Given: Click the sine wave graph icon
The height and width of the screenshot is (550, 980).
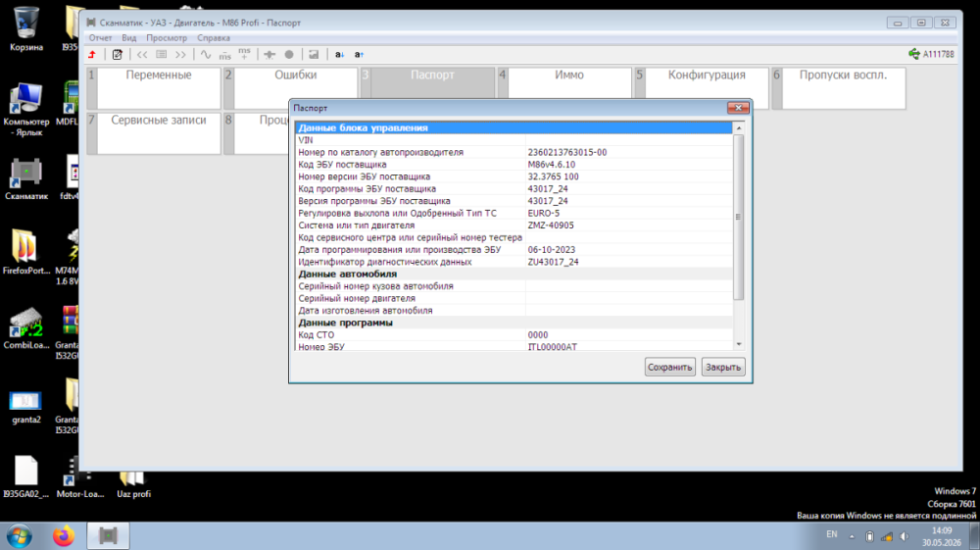Looking at the screenshot, I should (206, 54).
